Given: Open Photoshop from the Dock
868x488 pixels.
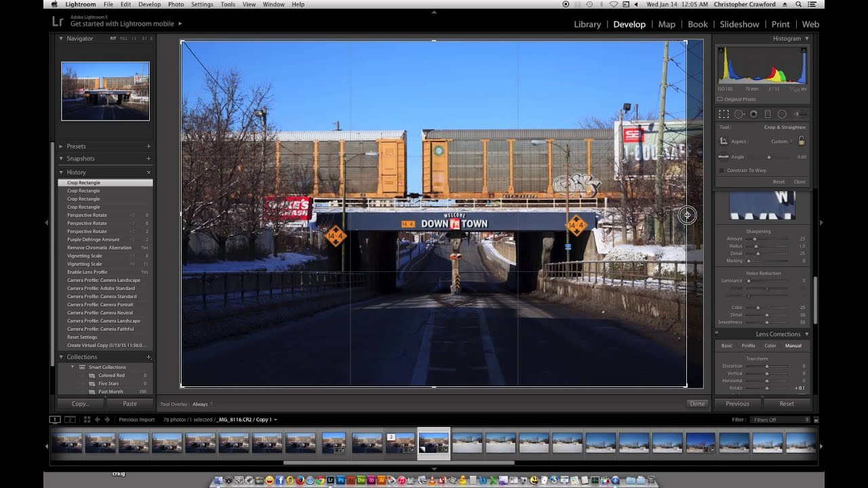Looking at the screenshot, I should tap(341, 481).
